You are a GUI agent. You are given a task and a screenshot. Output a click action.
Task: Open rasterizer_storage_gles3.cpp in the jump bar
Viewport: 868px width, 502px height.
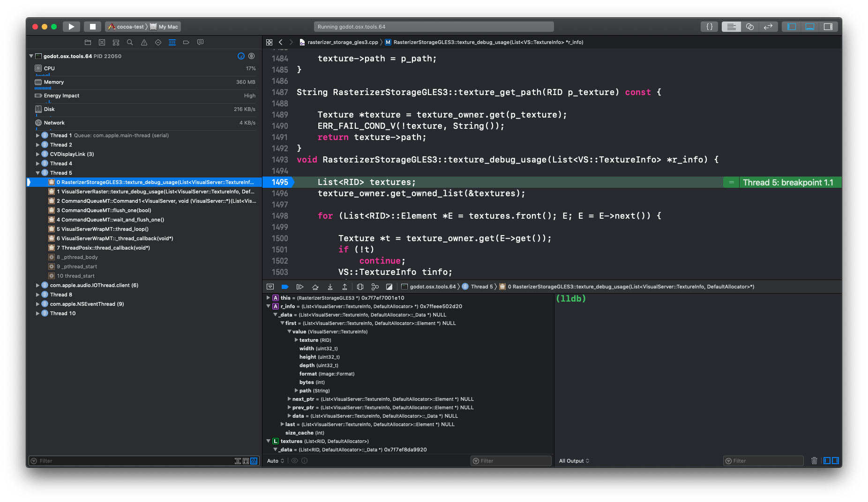tap(341, 42)
